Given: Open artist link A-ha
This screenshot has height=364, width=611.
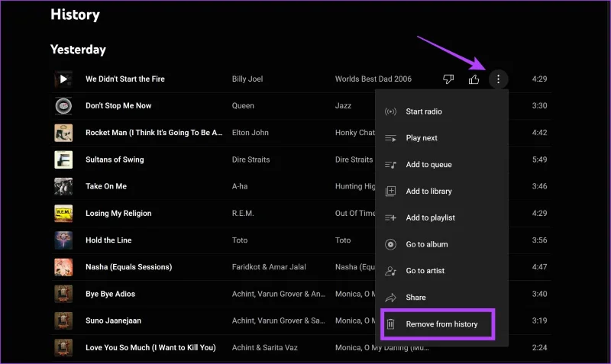Looking at the screenshot, I should 240,186.
